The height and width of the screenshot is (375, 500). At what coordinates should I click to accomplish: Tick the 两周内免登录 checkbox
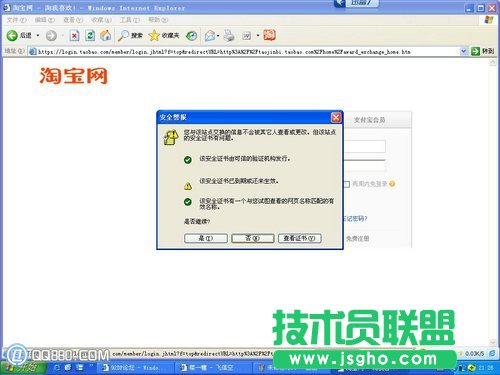click(347, 184)
